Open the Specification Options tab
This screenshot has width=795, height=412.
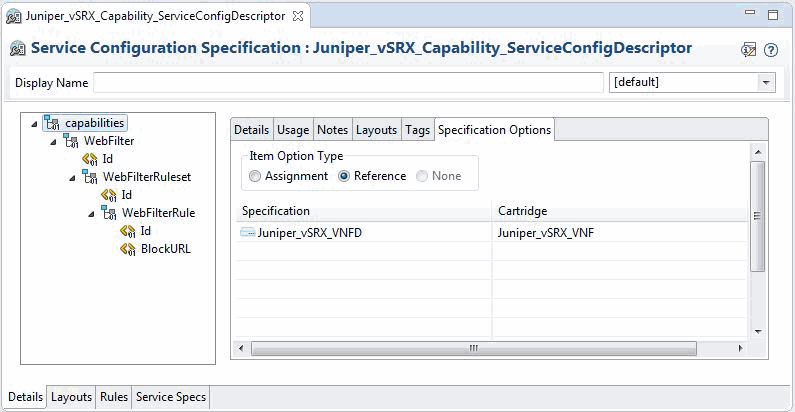tap(494, 130)
